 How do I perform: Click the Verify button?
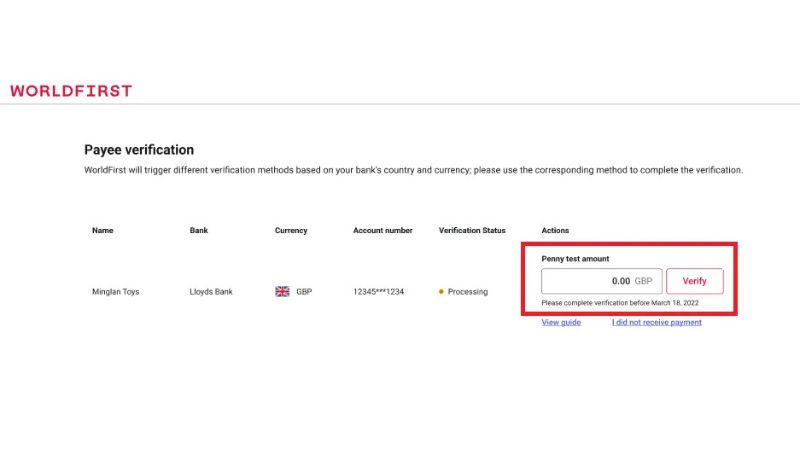694,281
